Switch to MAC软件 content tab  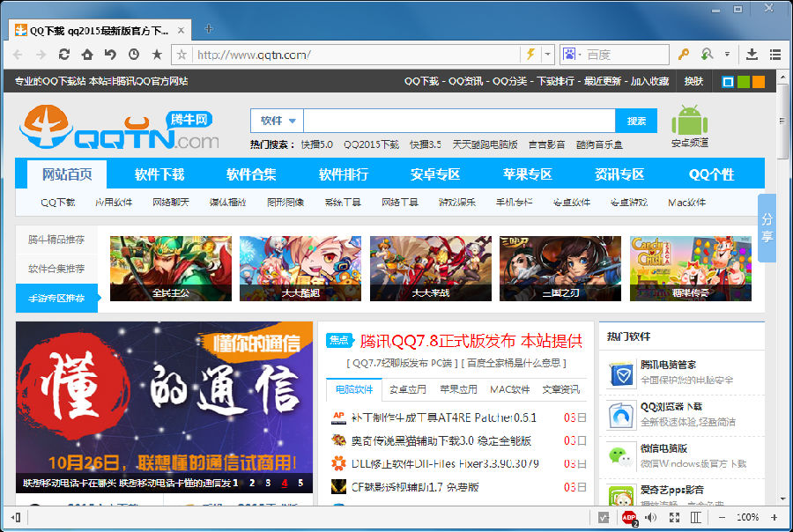click(510, 389)
